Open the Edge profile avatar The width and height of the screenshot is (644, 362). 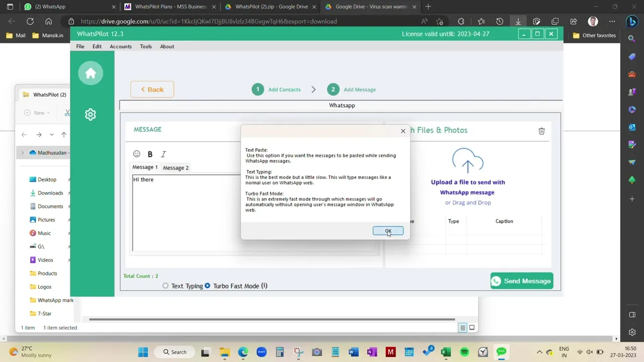coord(593,21)
